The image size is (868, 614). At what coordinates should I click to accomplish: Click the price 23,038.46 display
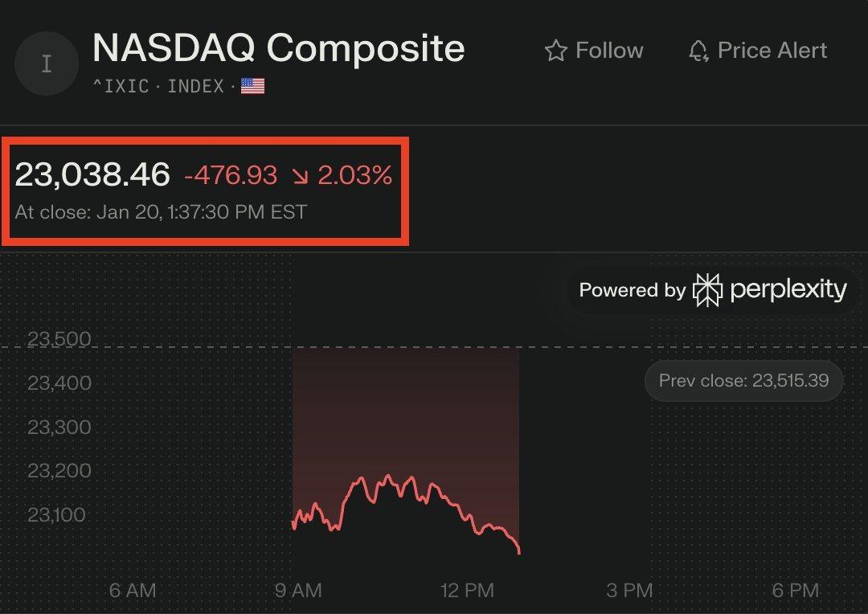coord(91,174)
